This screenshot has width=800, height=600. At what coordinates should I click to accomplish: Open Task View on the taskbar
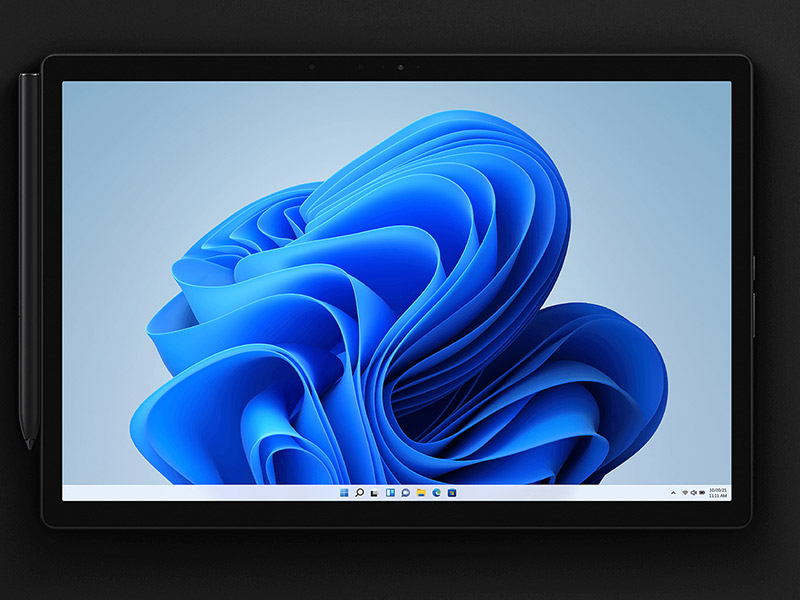[x=374, y=493]
